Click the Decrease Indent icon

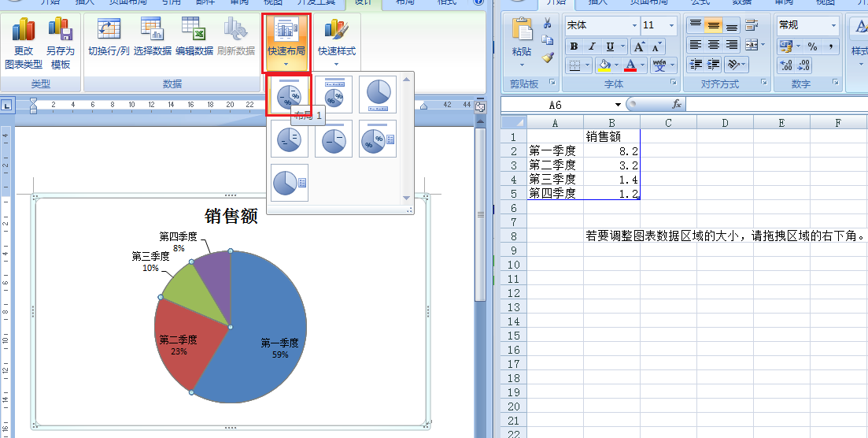point(696,65)
